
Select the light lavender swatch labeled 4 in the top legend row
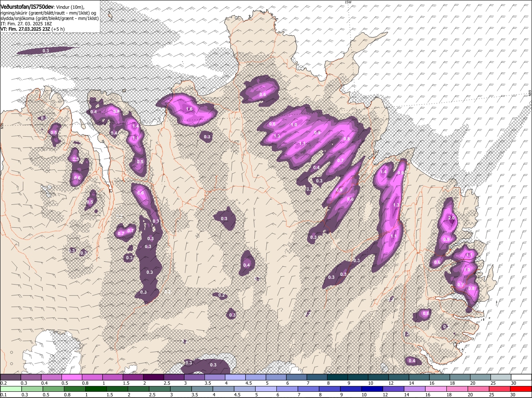tap(235, 377)
